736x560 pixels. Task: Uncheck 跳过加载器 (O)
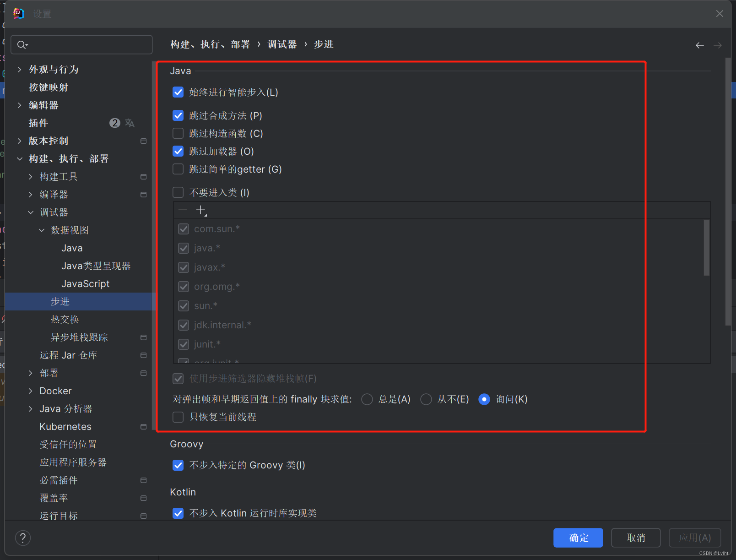[x=178, y=151]
